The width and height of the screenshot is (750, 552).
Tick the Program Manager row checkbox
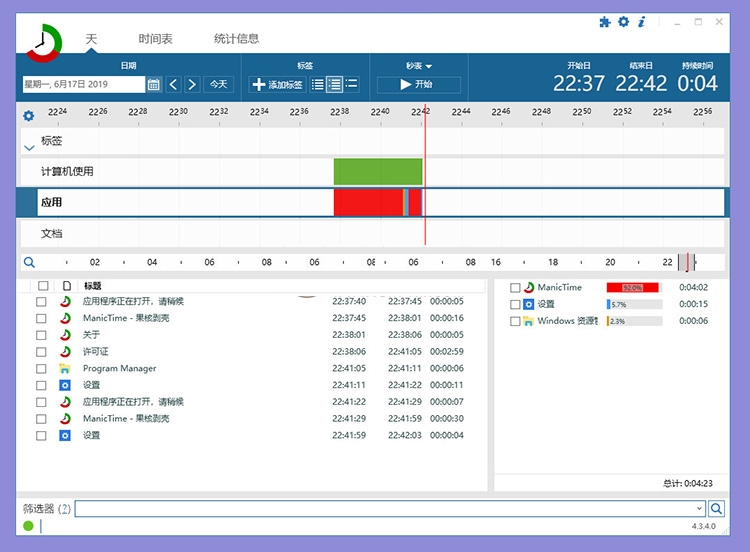tap(41, 368)
